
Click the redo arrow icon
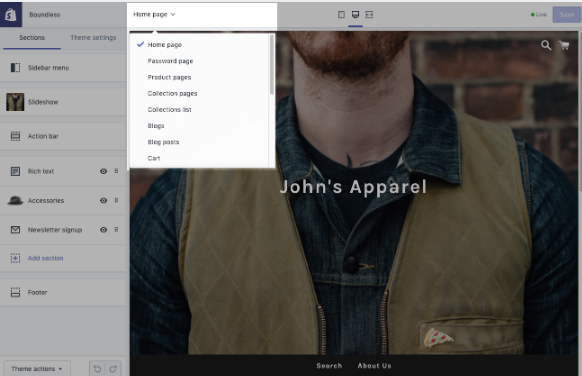(x=113, y=369)
